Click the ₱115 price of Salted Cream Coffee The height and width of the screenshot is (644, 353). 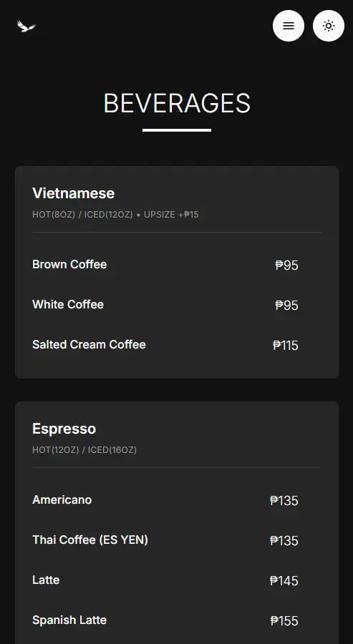tap(286, 346)
